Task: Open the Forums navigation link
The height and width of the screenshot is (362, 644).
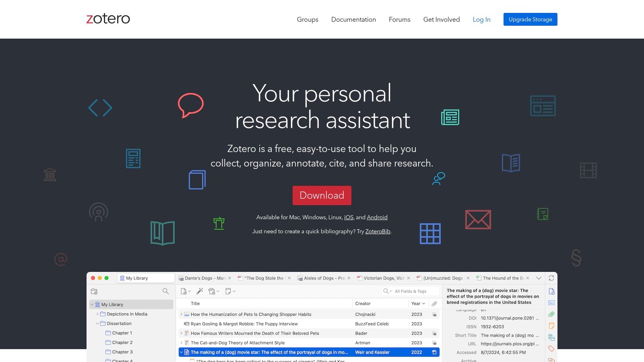Action: 400,19
